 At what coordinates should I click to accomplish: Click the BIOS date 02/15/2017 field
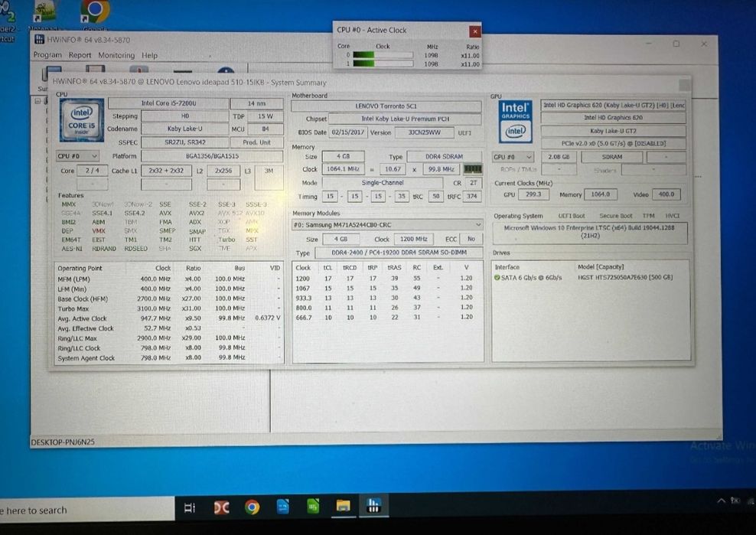(x=347, y=132)
